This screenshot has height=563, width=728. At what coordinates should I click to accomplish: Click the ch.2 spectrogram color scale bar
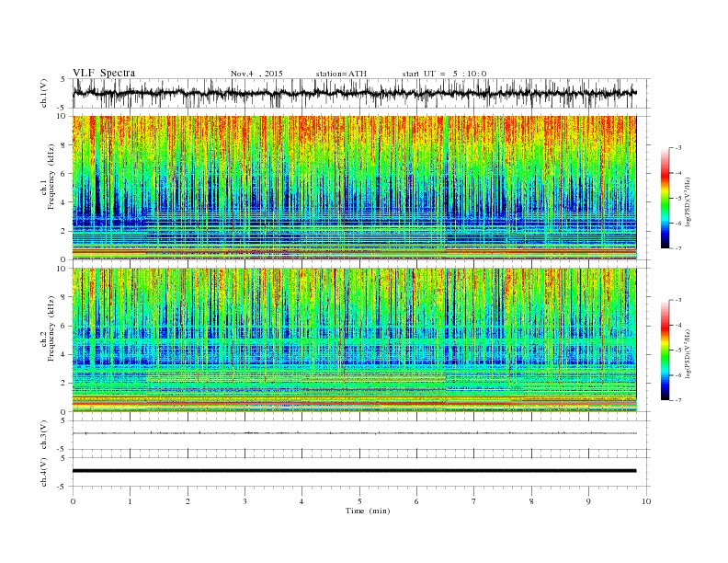click(665, 350)
